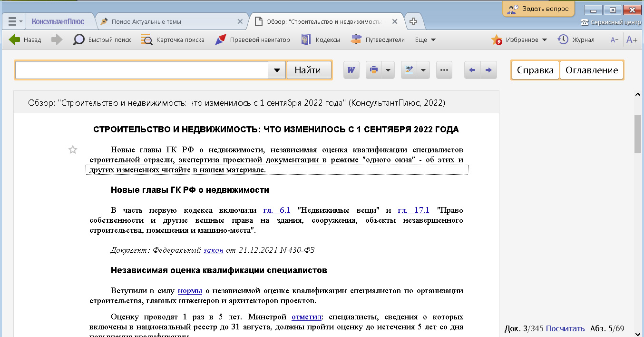644x337 pixels.
Task: Open the Оглавление tab
Action: point(592,70)
